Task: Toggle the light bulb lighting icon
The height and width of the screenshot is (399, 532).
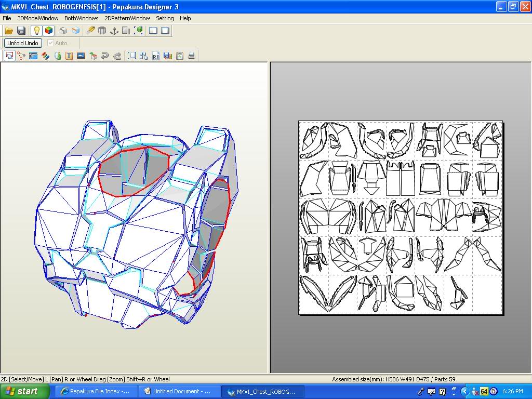Action: (x=37, y=31)
